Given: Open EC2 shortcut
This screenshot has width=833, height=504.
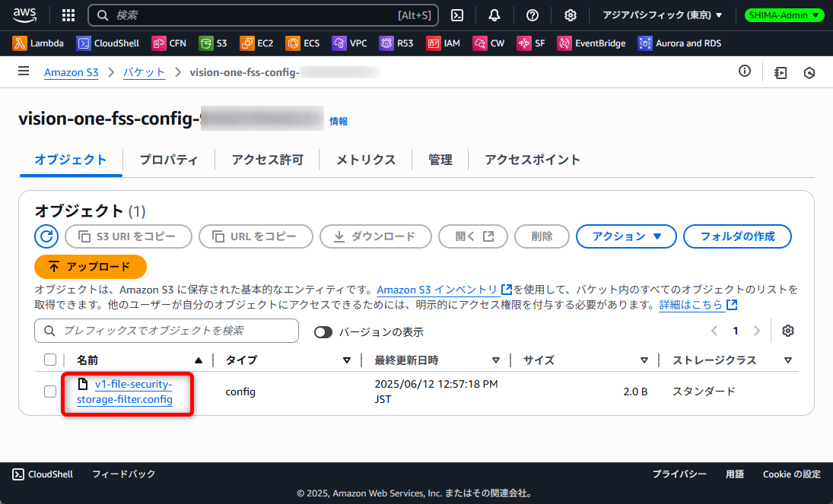Looking at the screenshot, I should [x=256, y=43].
